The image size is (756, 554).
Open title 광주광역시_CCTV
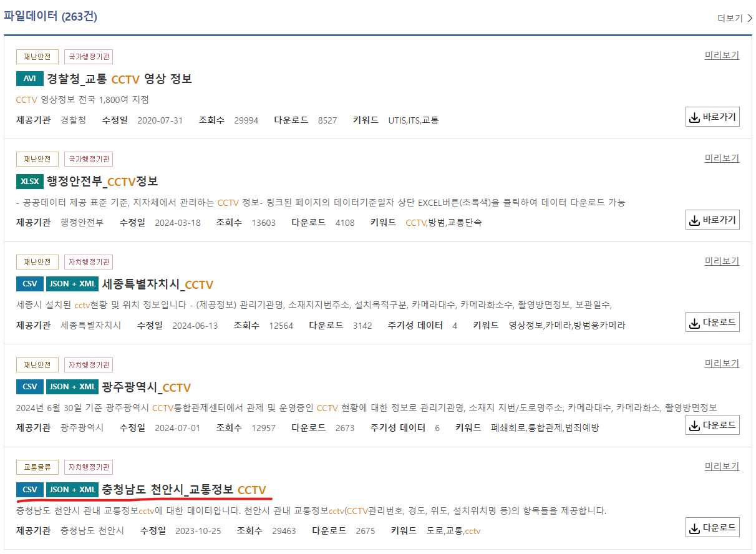[x=146, y=387]
